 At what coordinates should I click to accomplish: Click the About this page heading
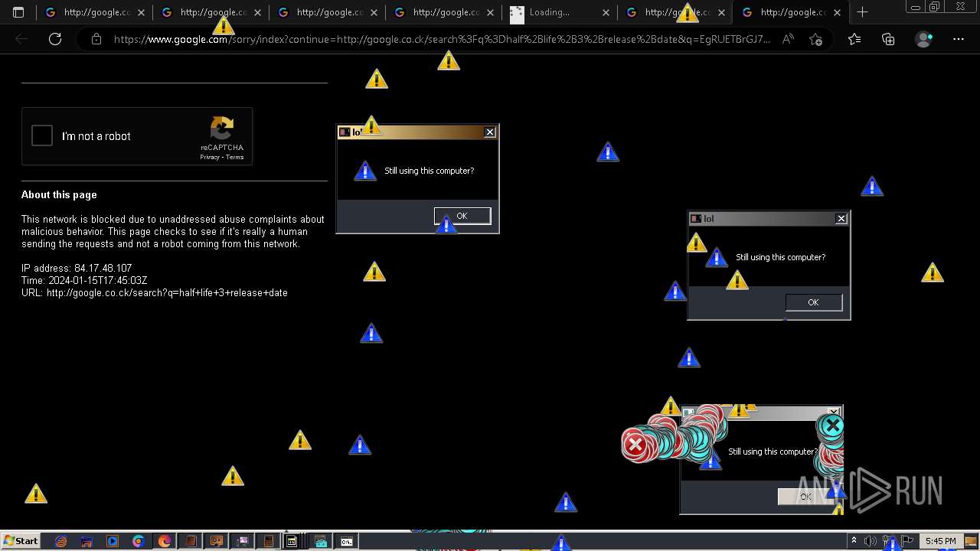[x=59, y=194]
